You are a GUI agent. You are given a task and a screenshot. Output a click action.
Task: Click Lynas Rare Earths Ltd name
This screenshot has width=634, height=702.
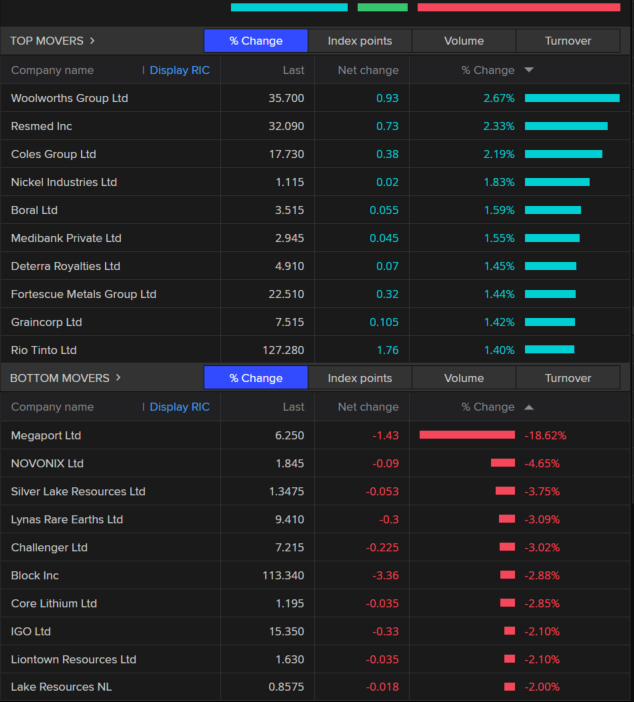tap(67, 519)
